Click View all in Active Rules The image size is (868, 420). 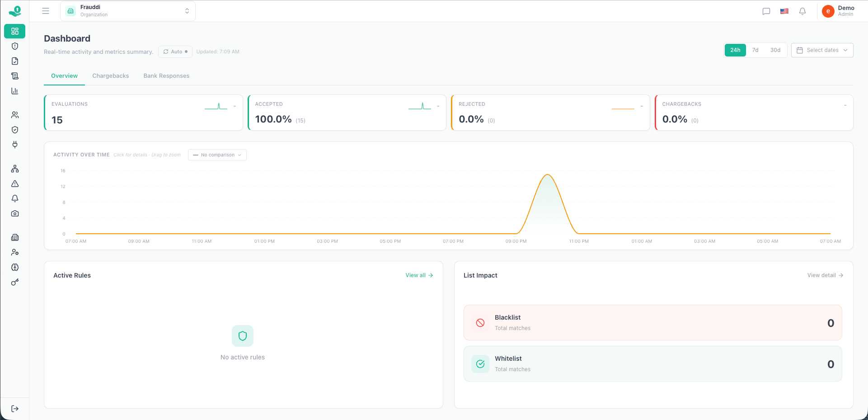[x=418, y=275]
